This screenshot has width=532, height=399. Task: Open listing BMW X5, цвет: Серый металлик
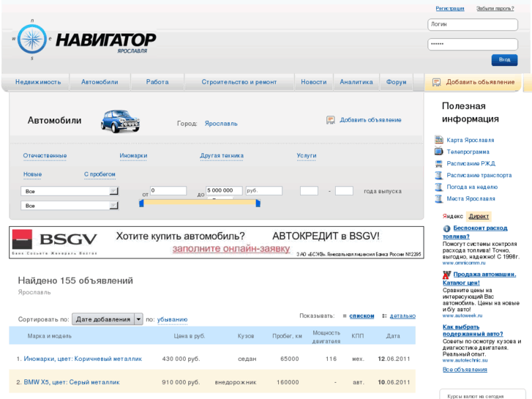point(72,382)
